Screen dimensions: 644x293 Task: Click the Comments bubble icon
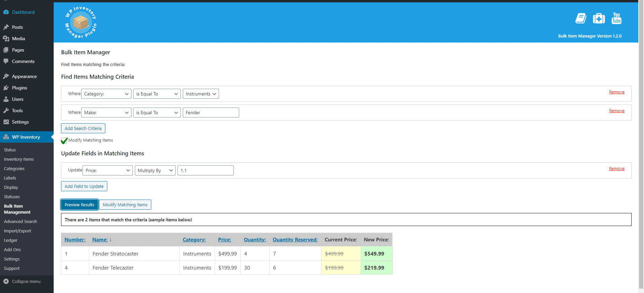[6, 61]
